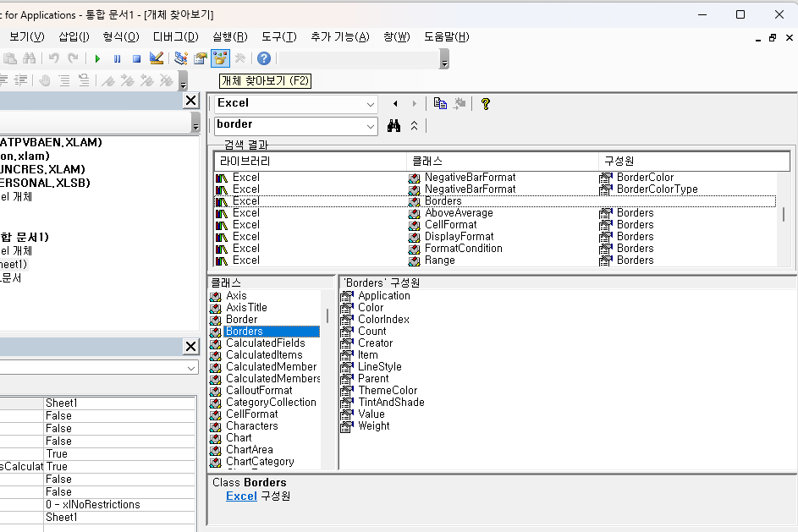Click the Redo arrow icon

click(x=73, y=58)
